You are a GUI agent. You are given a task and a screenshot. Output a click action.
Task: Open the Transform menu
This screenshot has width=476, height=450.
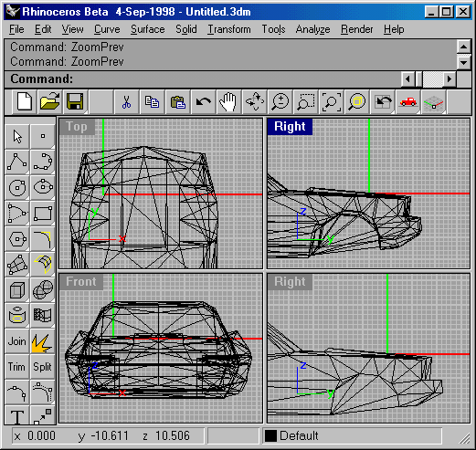229,29
